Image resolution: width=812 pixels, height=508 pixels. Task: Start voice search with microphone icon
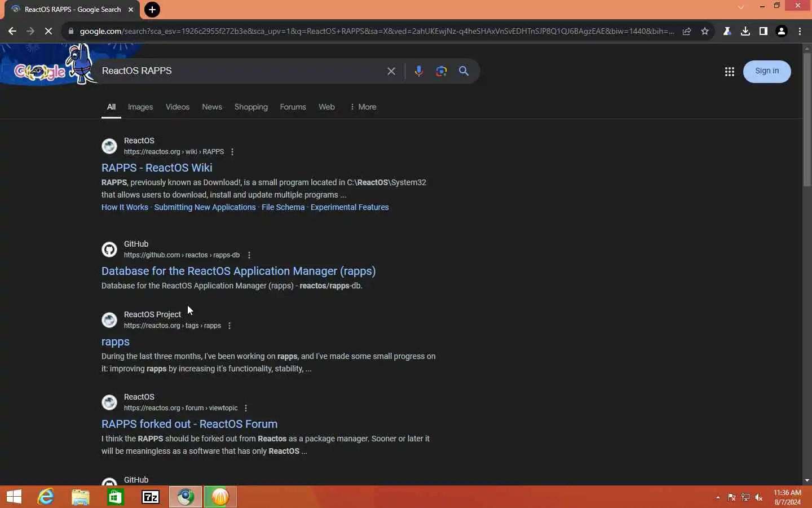point(418,71)
